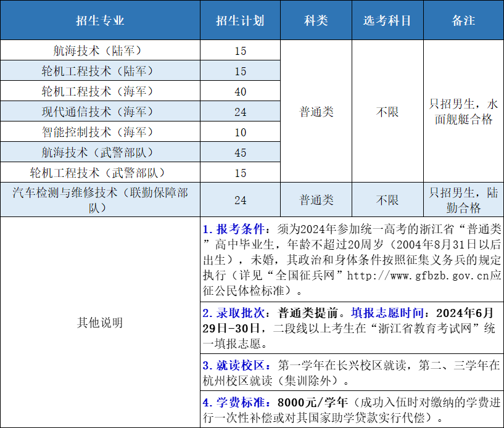Click the 轮机工程技术（武警部队） row
The image size is (504, 428).
tap(100, 173)
